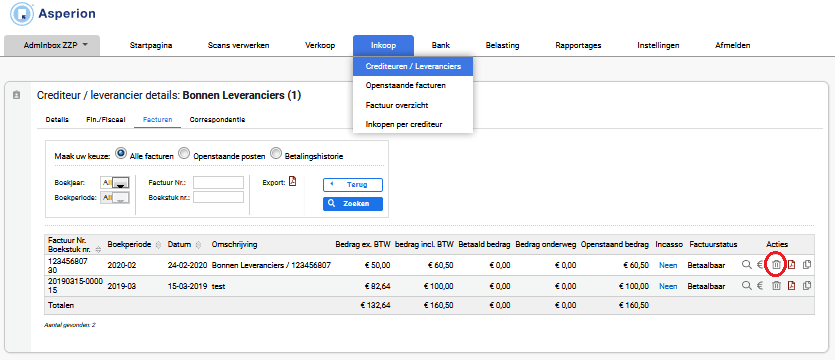The image size is (835, 360).
Task: Click the Terug button
Action: pos(353,185)
